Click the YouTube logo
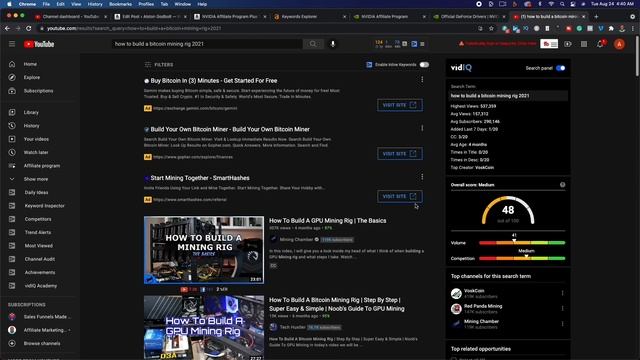Image resolution: width=640 pixels, height=360 pixels. (x=39, y=44)
